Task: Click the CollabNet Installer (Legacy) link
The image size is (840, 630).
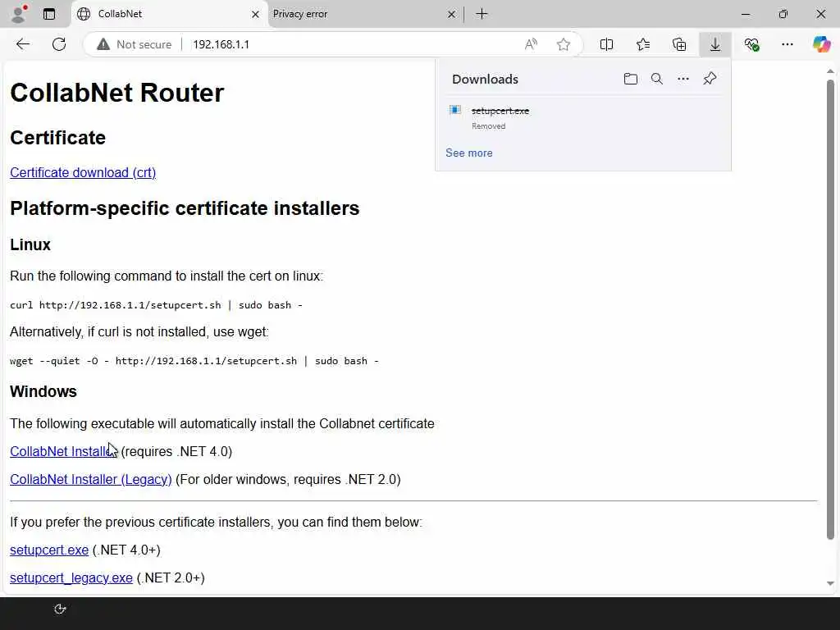Action: (x=90, y=479)
